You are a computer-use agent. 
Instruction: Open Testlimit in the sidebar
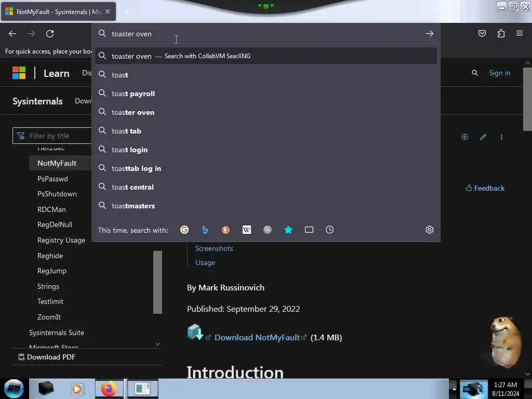(50, 301)
